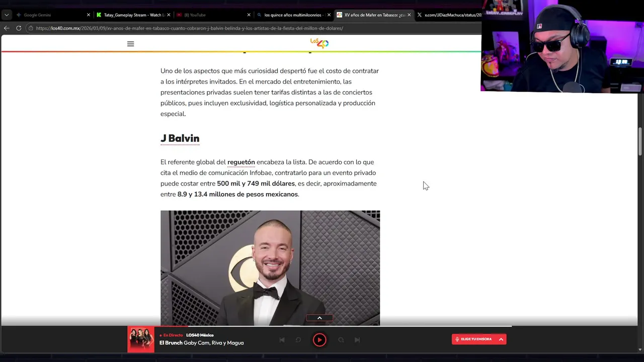644x362 pixels.
Task: Rewind with the replay icon in player
Action: point(298,340)
